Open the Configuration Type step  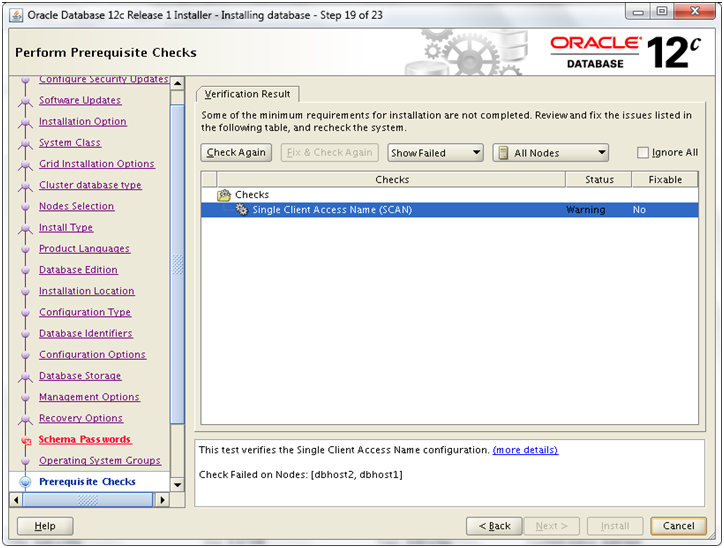85,313
